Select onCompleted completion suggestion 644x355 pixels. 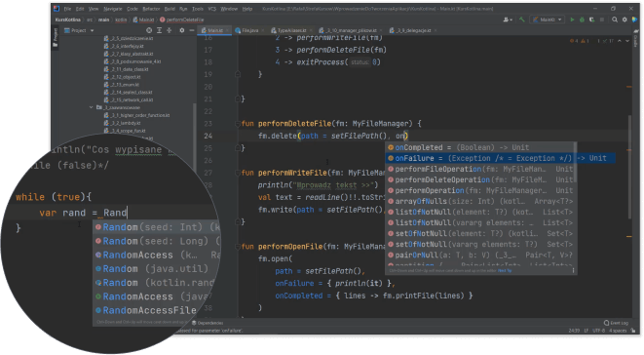pyautogui.click(x=480, y=147)
